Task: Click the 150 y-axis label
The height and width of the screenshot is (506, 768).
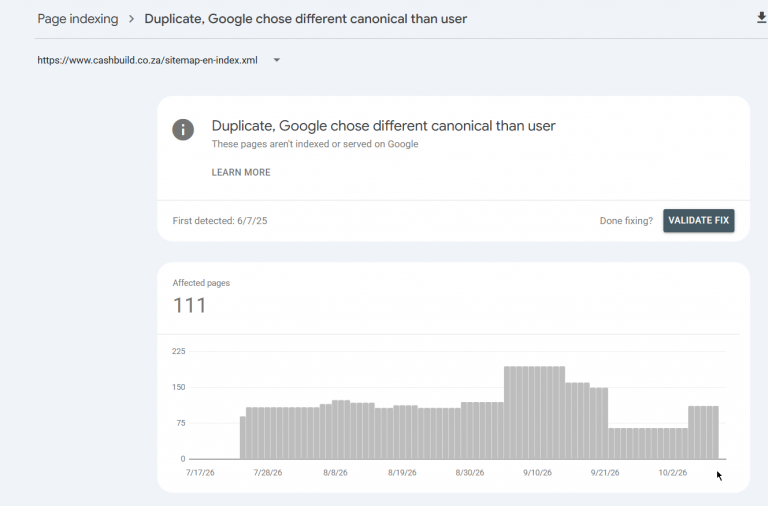Action: 179,387
